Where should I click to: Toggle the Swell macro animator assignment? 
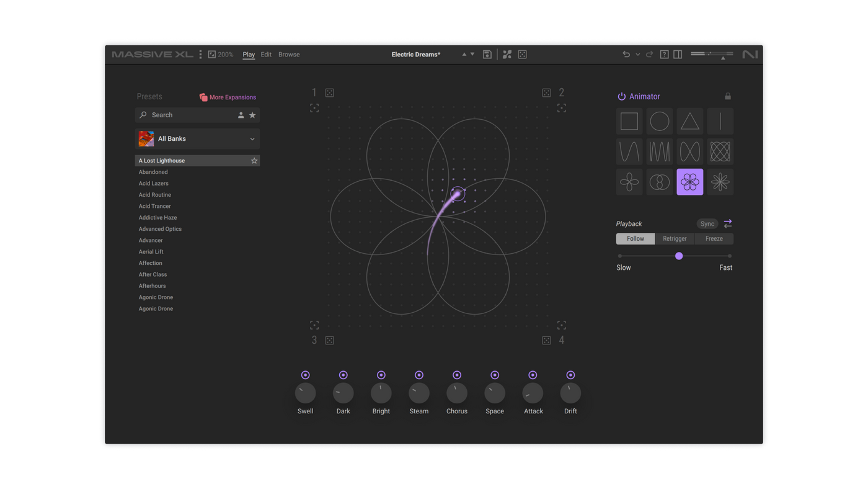(x=305, y=375)
